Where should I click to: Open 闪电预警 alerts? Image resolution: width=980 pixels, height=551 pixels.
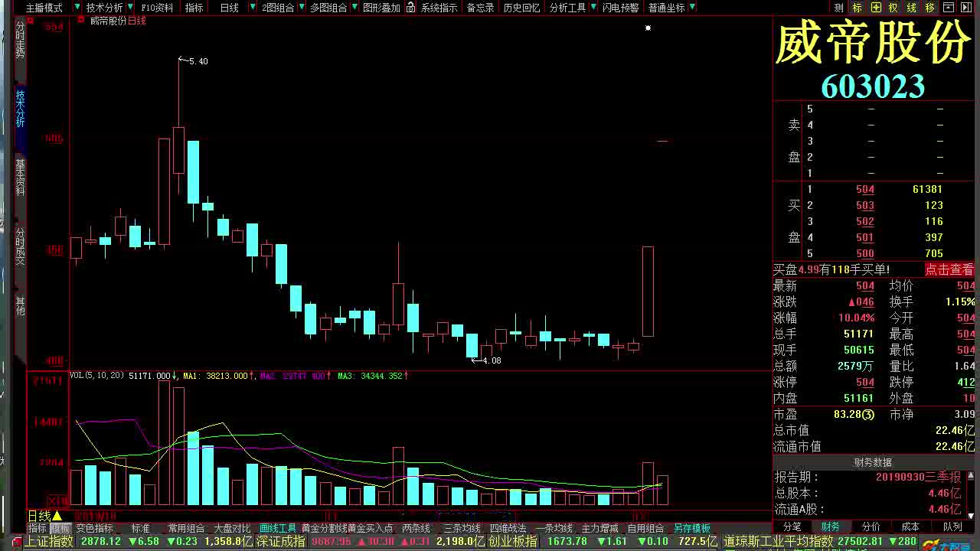(620, 7)
